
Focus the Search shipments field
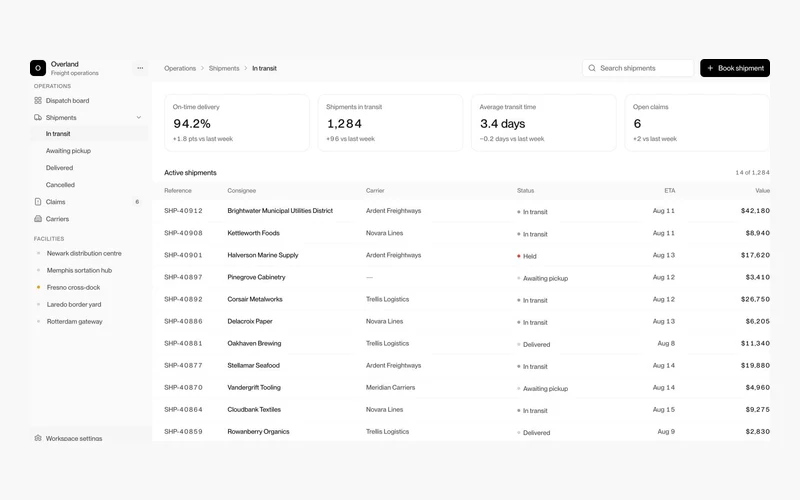[638, 68]
